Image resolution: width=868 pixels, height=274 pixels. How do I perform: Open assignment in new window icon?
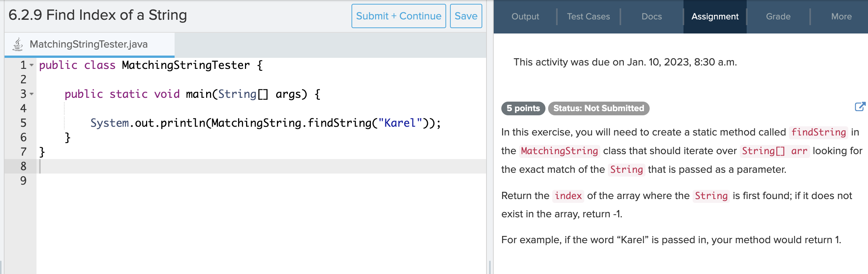click(860, 107)
